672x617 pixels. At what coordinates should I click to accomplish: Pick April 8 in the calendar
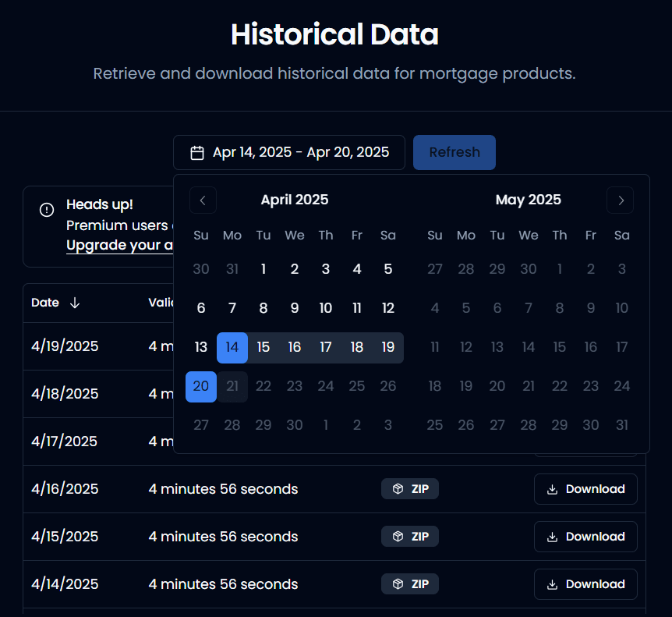(x=263, y=308)
